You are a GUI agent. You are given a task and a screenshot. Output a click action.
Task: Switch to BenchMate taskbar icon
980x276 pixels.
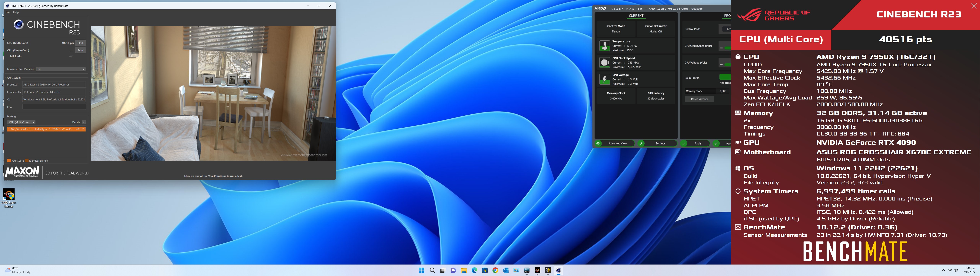coord(548,270)
